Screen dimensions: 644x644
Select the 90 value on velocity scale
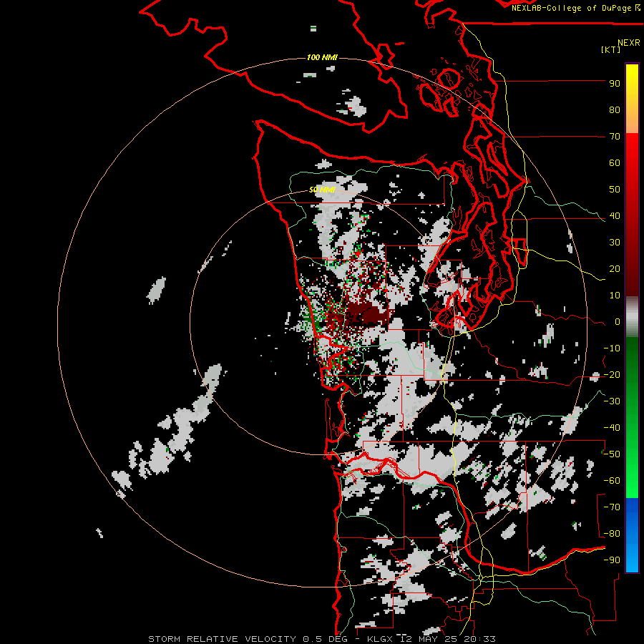point(615,84)
